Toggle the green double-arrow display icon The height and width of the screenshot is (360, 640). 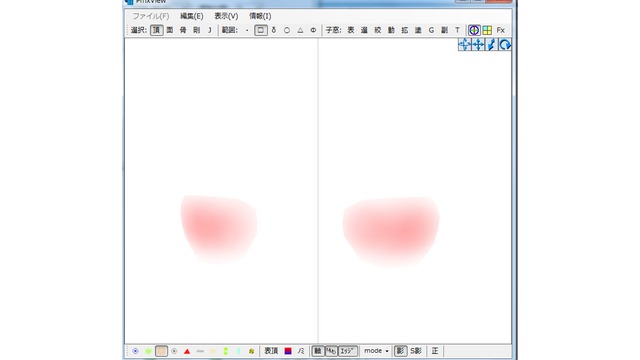pos(226,351)
